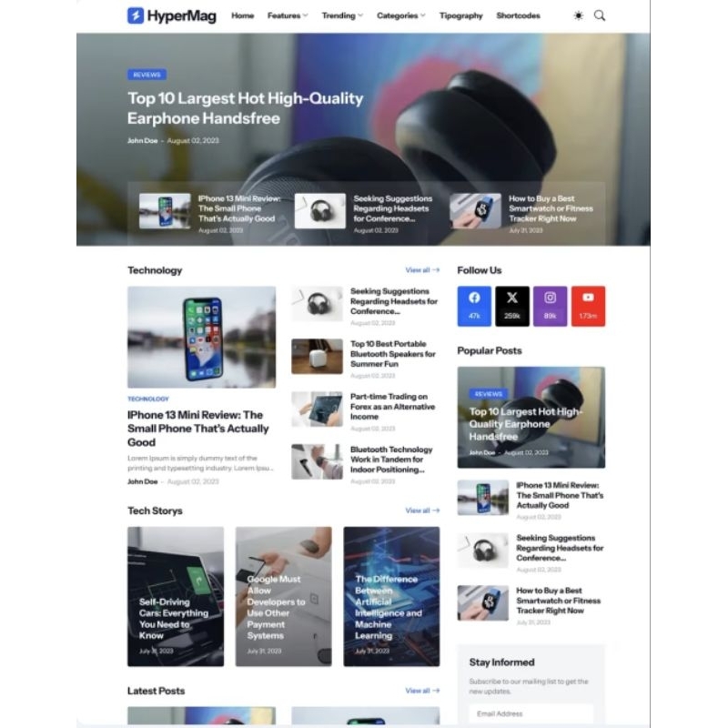
Task: Click View all for Tech Storys
Action: (x=421, y=511)
